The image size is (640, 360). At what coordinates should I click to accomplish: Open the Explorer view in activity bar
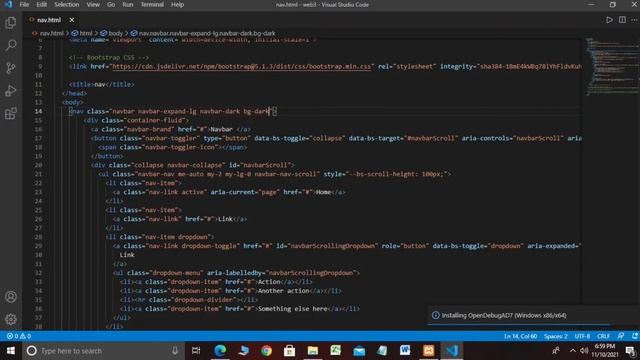click(11, 22)
